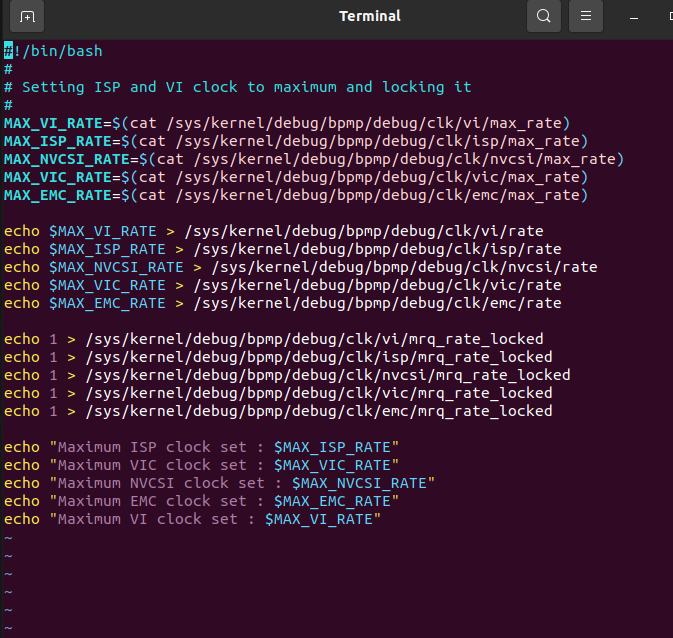Viewport: 673px width, 638px height.
Task: Click the emc/mrq_rate_locked path
Action: (x=319, y=412)
